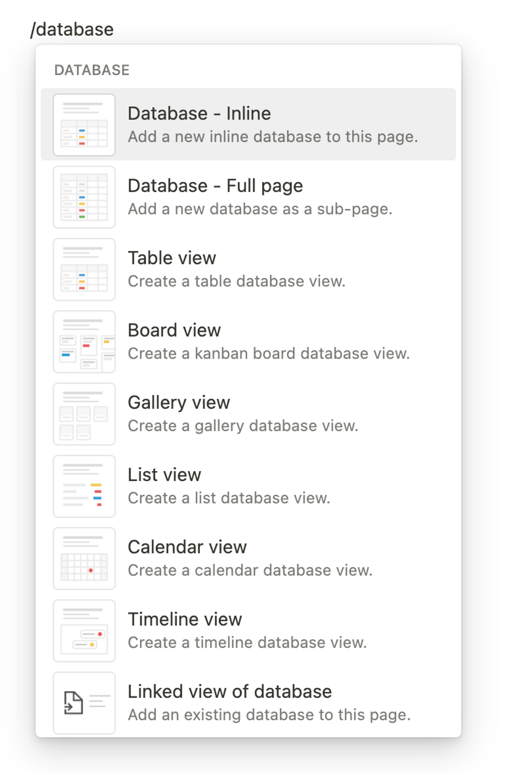Click the Board view kanban icon
This screenshot has width=532, height=774.
[x=84, y=341]
